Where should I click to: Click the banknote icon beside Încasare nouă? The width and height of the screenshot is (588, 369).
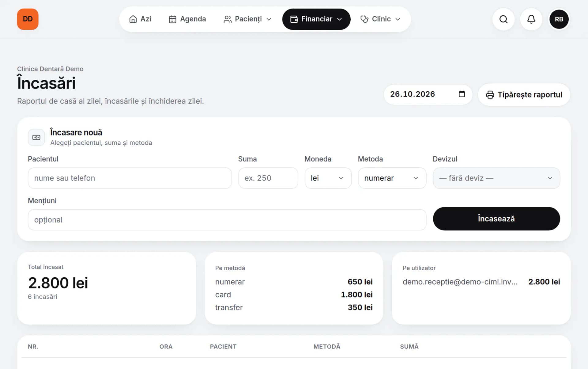pos(36,137)
